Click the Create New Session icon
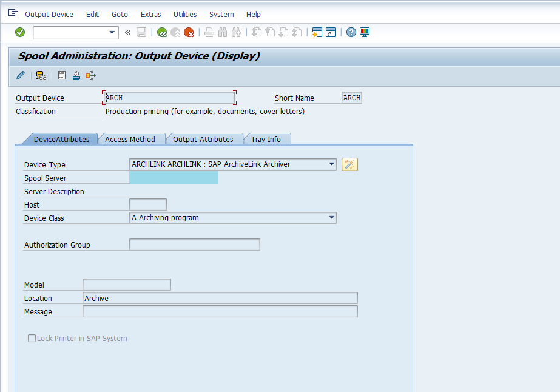The height and width of the screenshot is (392, 560). pyautogui.click(x=317, y=33)
